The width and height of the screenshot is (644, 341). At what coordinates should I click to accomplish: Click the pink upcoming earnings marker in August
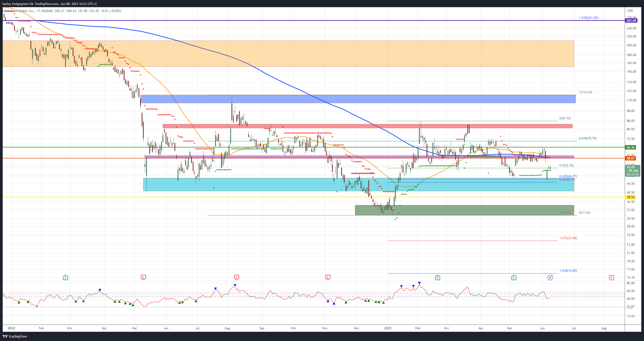611,277
